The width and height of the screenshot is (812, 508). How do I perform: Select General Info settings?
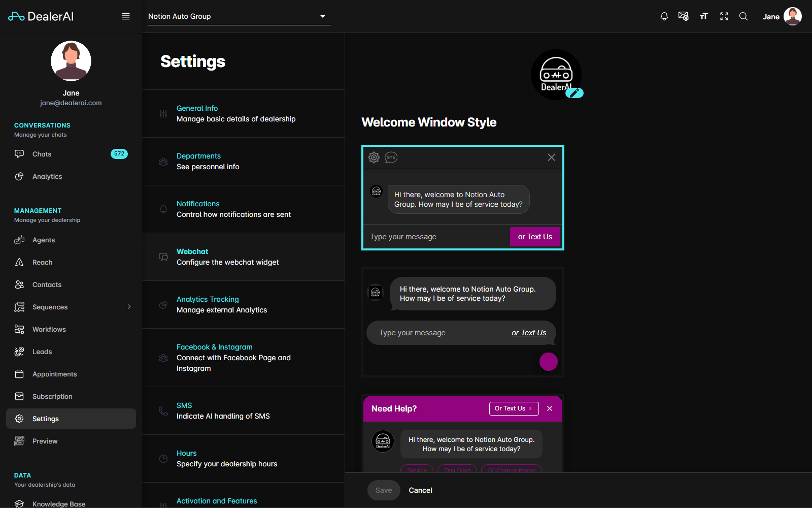244,114
